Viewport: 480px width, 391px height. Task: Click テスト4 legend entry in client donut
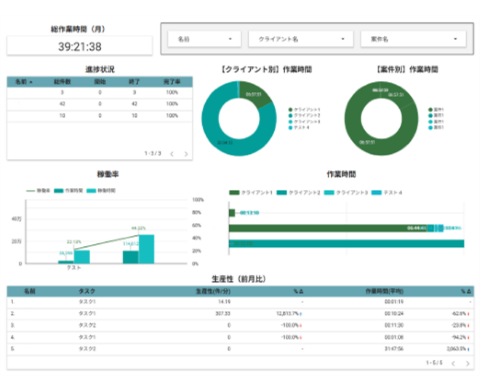pos(299,127)
